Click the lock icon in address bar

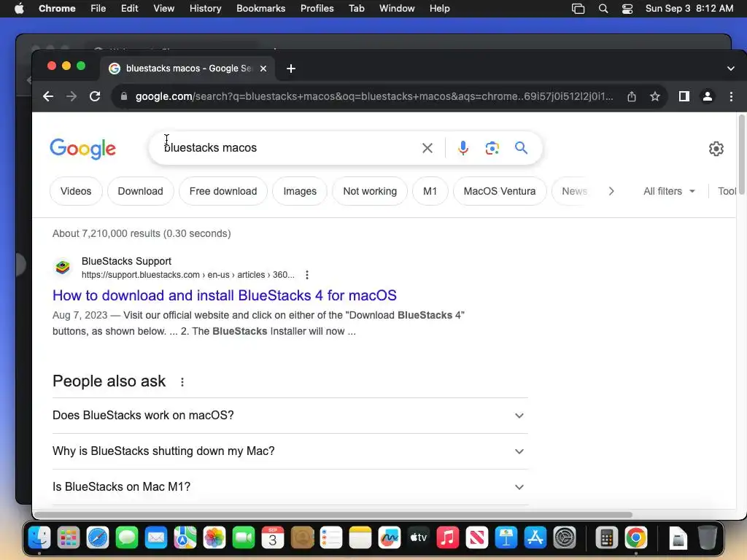coord(124,96)
